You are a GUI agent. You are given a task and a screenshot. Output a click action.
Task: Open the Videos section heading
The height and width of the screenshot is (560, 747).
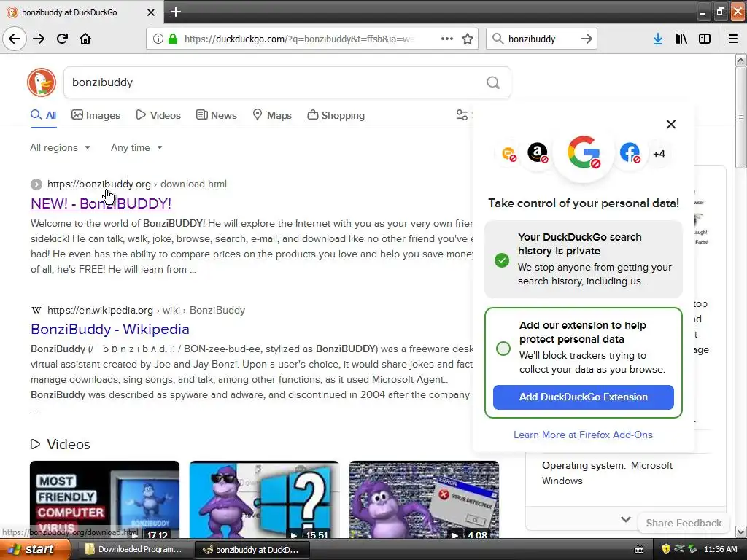click(x=61, y=444)
